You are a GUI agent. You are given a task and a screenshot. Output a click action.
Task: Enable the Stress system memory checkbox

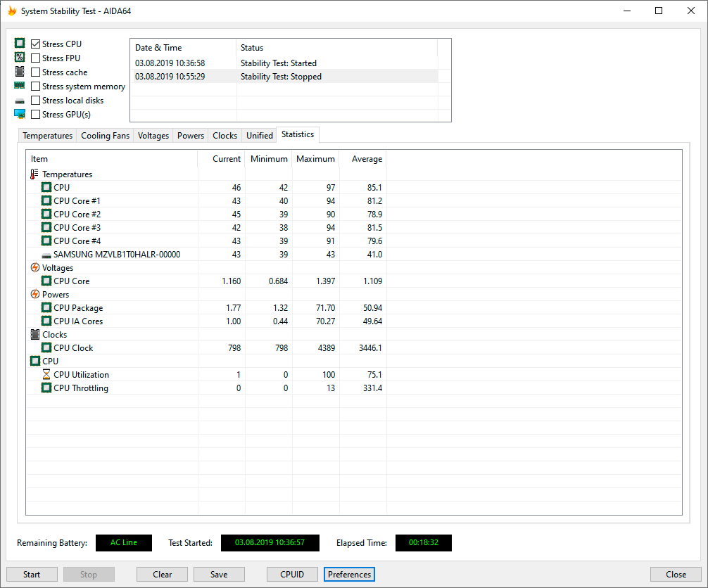pos(36,87)
